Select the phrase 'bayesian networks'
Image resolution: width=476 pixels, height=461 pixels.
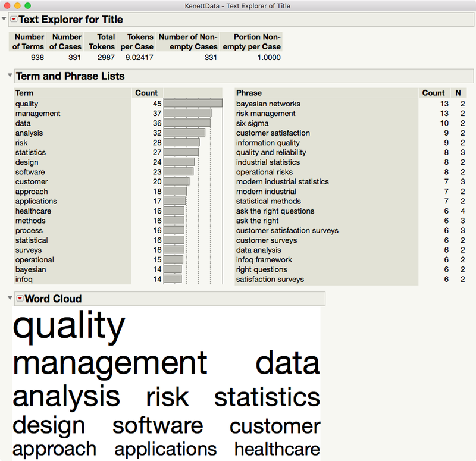click(268, 104)
